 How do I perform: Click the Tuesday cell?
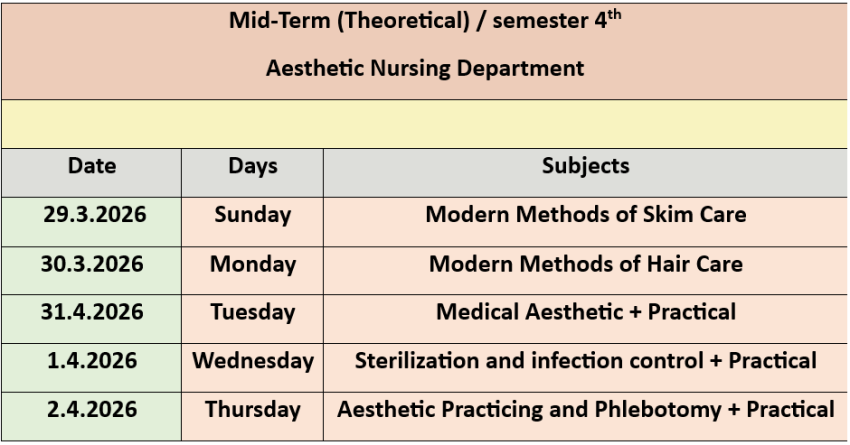pyautogui.click(x=253, y=312)
